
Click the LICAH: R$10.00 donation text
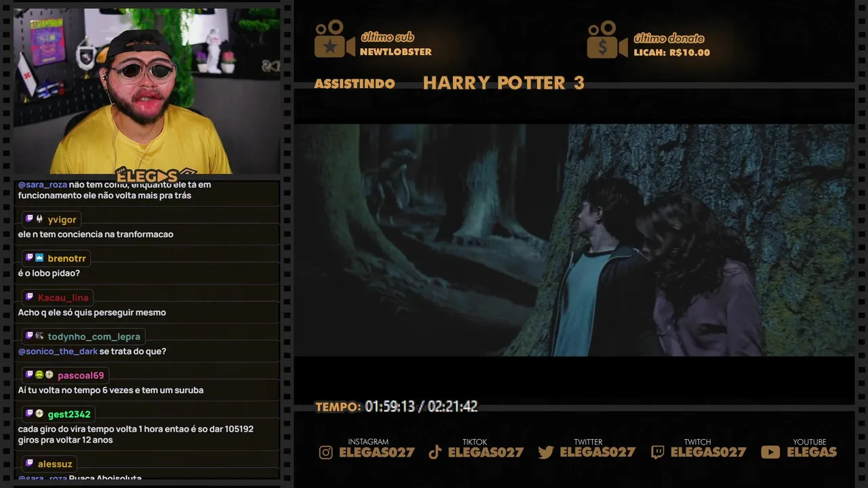coord(671,52)
